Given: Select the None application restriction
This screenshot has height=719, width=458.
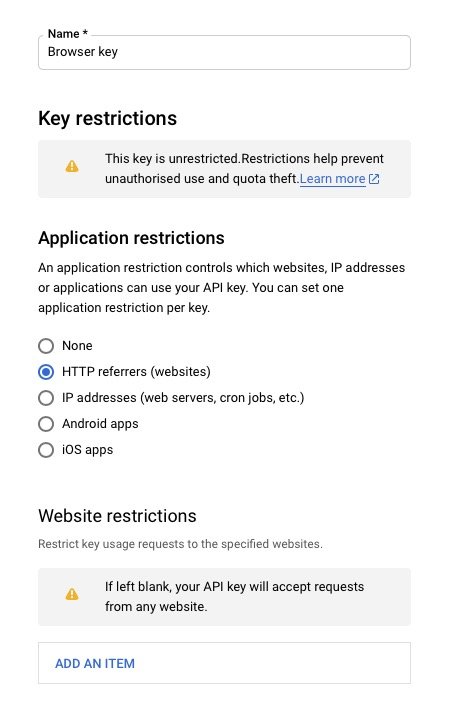Looking at the screenshot, I should pyautogui.click(x=46, y=346).
